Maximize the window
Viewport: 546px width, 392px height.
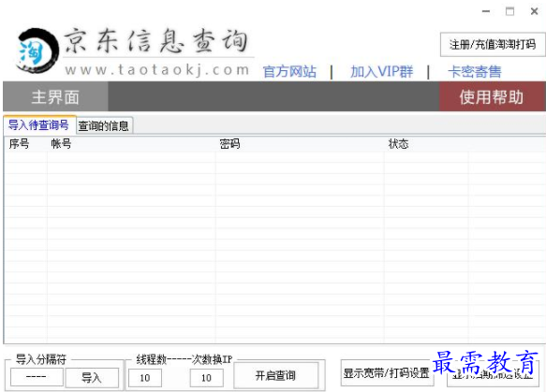pos(509,11)
